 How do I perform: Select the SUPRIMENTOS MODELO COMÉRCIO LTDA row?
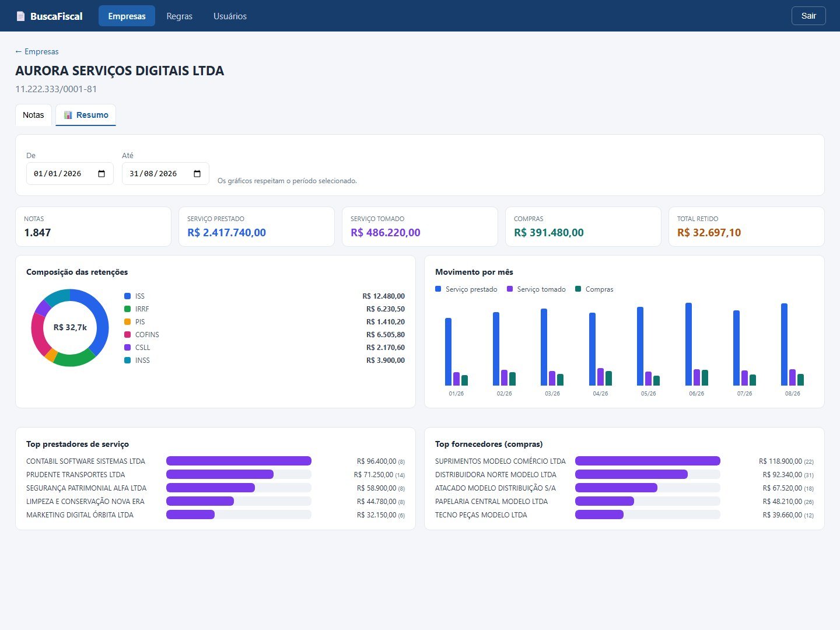624,461
